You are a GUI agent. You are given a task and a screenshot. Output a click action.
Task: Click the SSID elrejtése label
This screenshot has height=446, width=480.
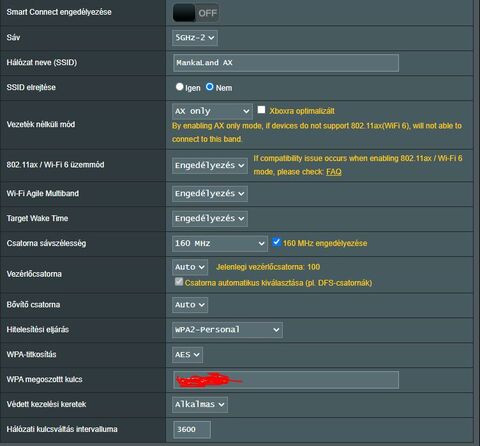click(31, 87)
